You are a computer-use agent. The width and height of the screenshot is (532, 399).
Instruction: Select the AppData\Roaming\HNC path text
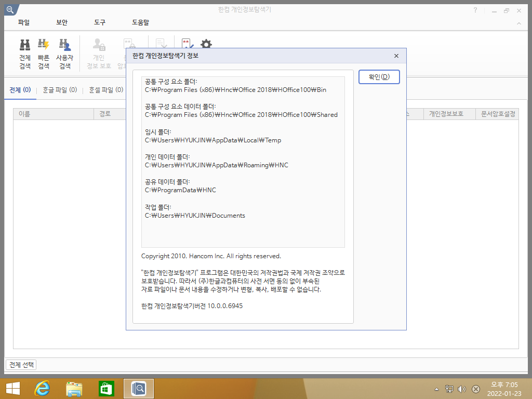tap(217, 165)
